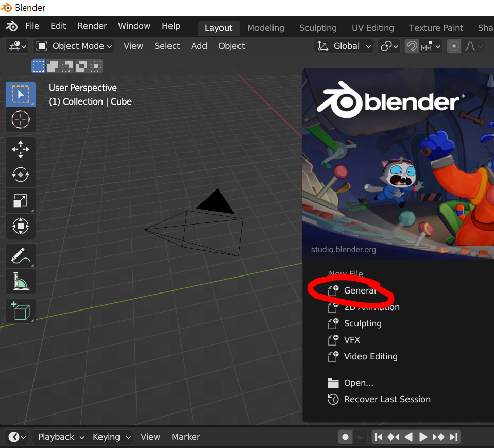The width and height of the screenshot is (494, 448).
Task: Play animation in reverse
Action: click(408, 437)
